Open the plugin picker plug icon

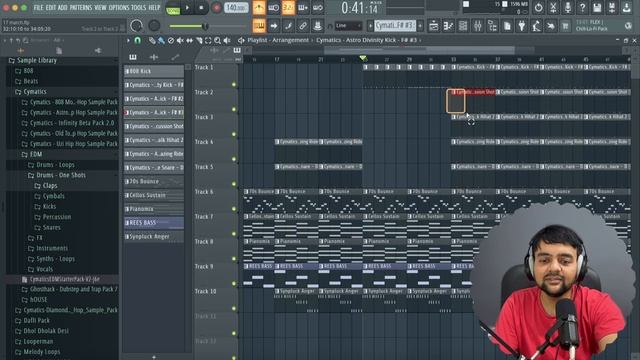522,26
